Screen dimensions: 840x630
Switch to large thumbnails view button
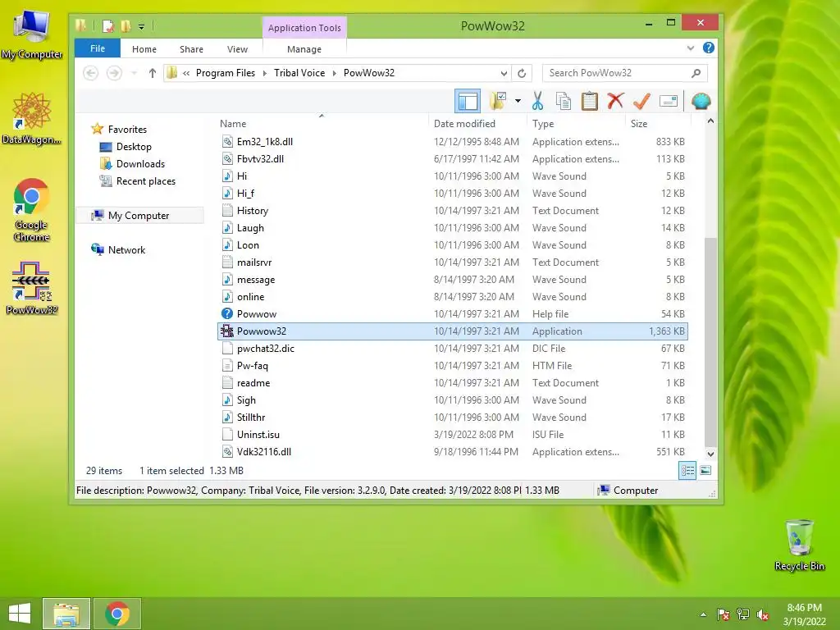click(x=705, y=470)
